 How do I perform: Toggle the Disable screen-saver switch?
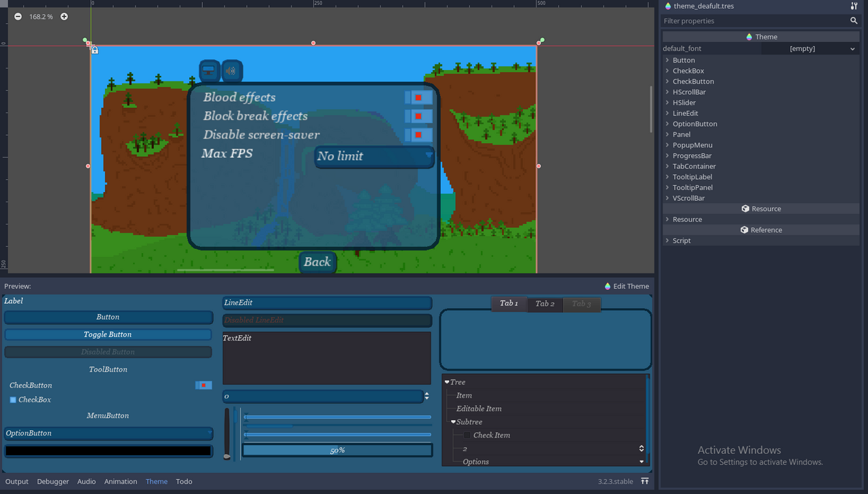coord(418,135)
